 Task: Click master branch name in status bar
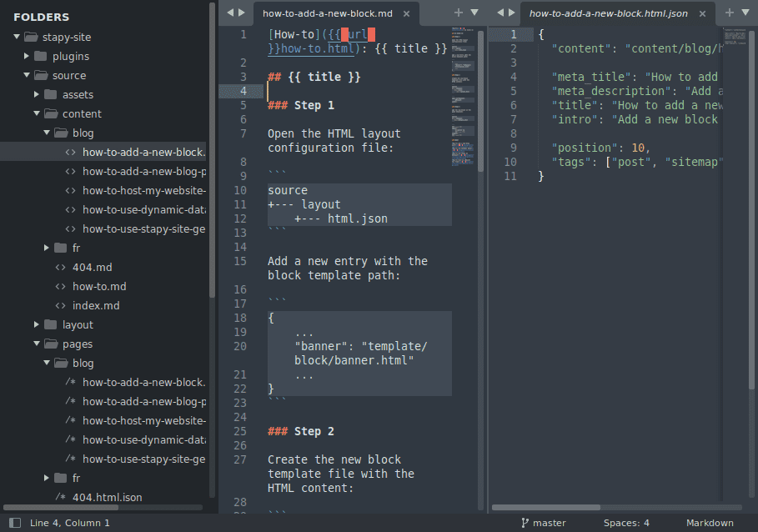click(550, 523)
